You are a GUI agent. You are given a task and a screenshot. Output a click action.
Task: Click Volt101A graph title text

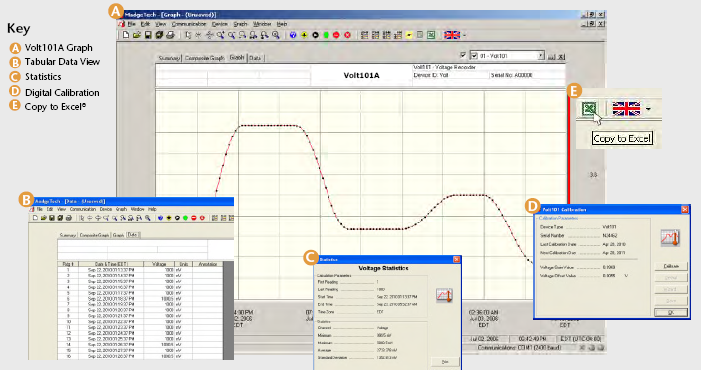[361, 76]
